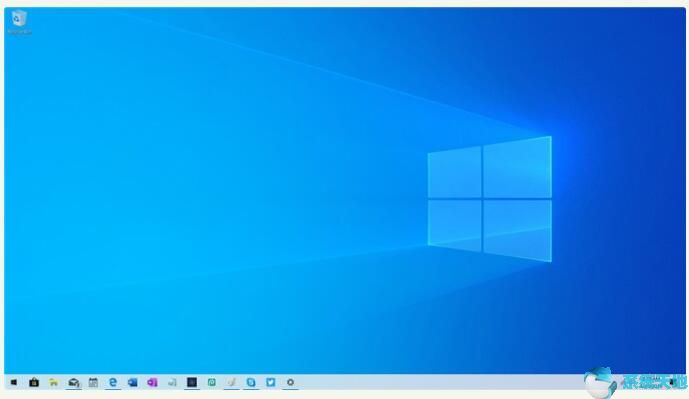
Task: Launch Microsoft Edge browser
Action: pos(113,382)
